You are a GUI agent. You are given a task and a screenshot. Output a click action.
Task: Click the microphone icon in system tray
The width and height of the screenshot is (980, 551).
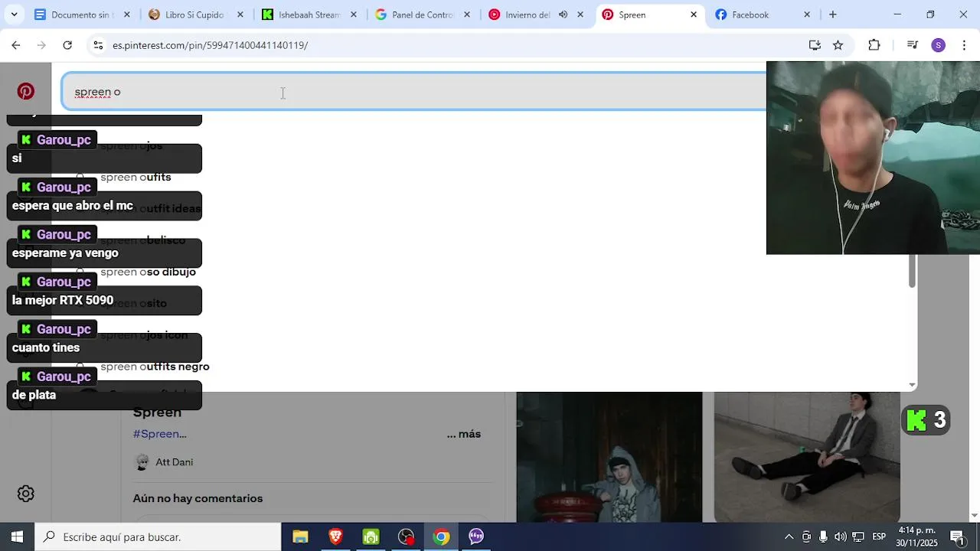823,536
